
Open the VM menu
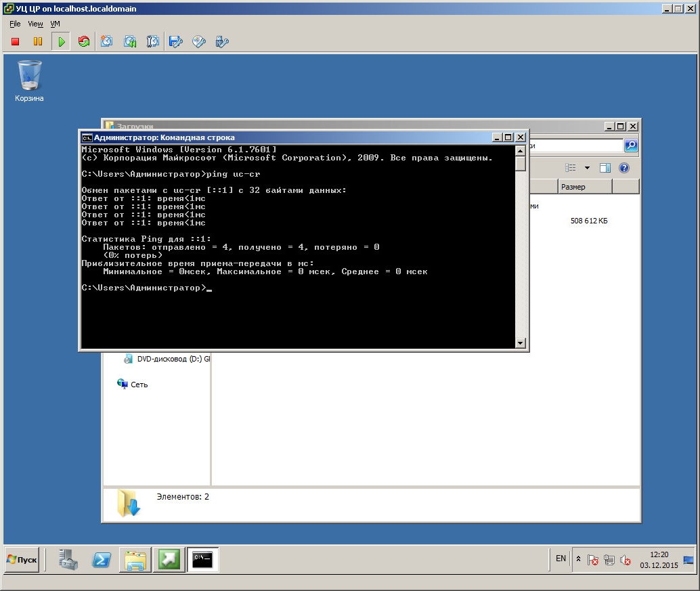click(55, 24)
